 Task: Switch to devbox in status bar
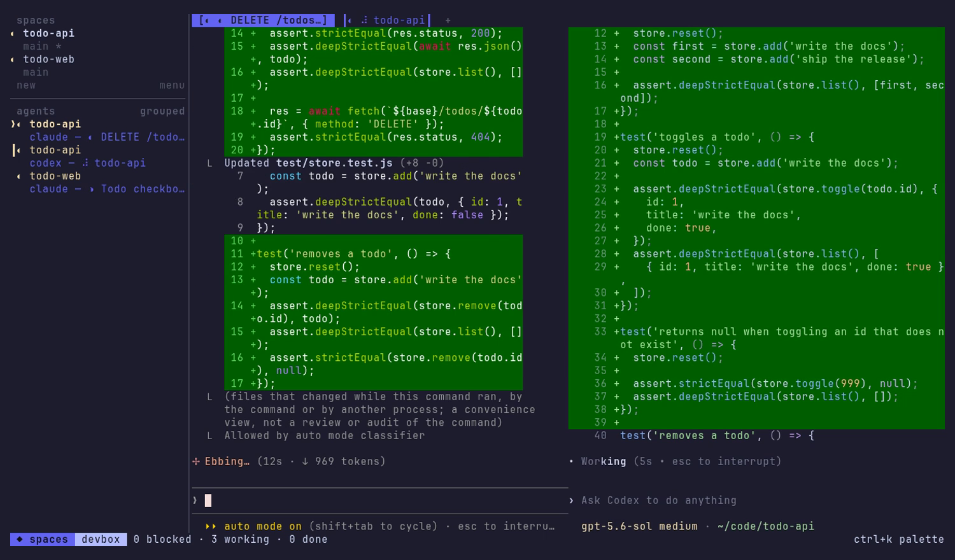(101, 539)
